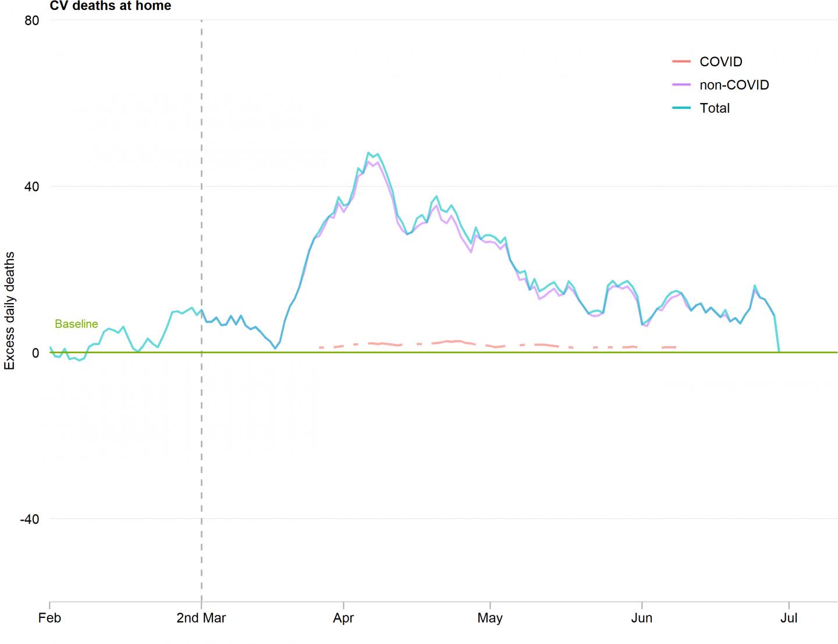Image resolution: width=838 pixels, height=644 pixels.
Task: Select the Total legend label text
Action: (x=714, y=108)
